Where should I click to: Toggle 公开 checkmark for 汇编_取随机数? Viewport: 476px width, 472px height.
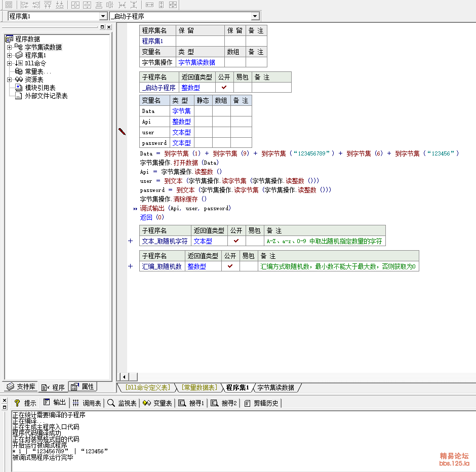click(x=230, y=266)
